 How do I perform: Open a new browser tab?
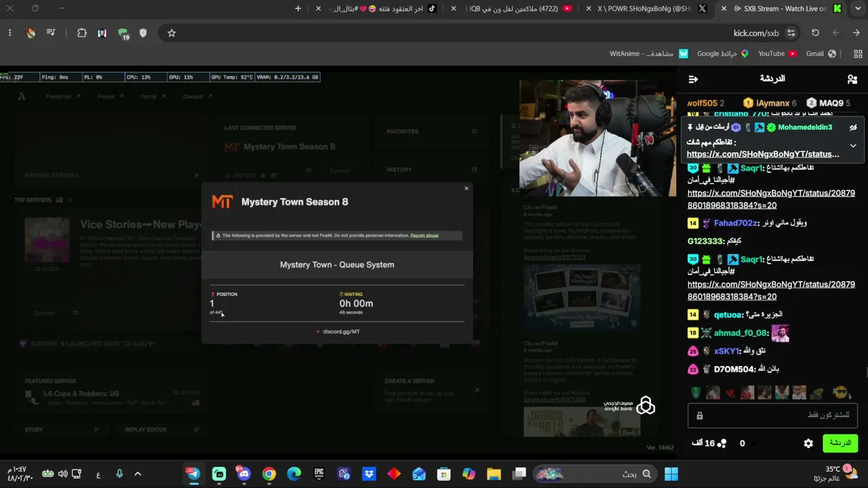click(298, 9)
